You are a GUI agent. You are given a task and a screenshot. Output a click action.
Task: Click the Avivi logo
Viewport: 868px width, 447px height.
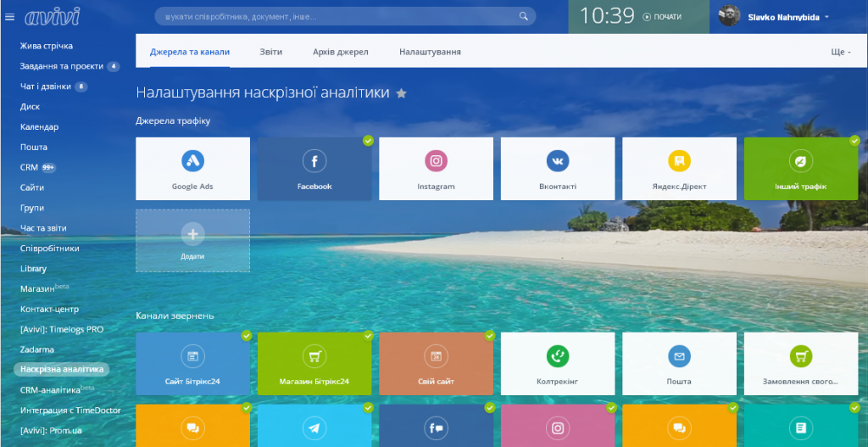coord(52,17)
